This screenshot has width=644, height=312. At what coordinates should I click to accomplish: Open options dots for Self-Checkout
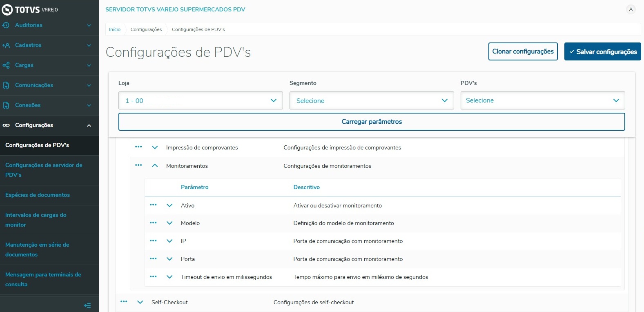pos(124,302)
